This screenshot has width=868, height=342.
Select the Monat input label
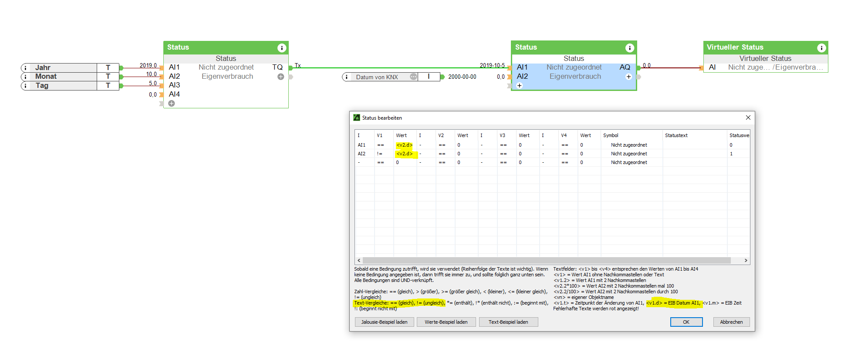46,77
